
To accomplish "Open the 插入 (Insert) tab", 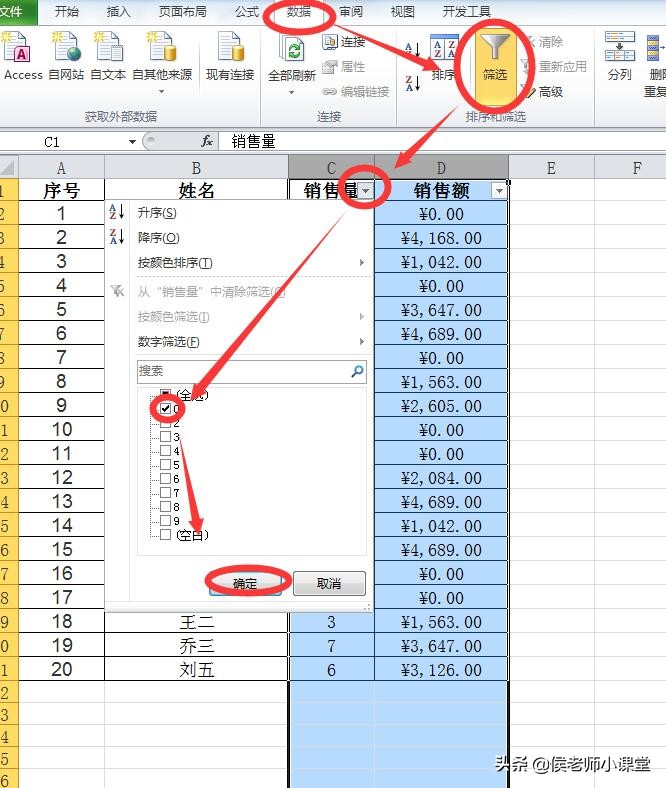I will coord(119,11).
